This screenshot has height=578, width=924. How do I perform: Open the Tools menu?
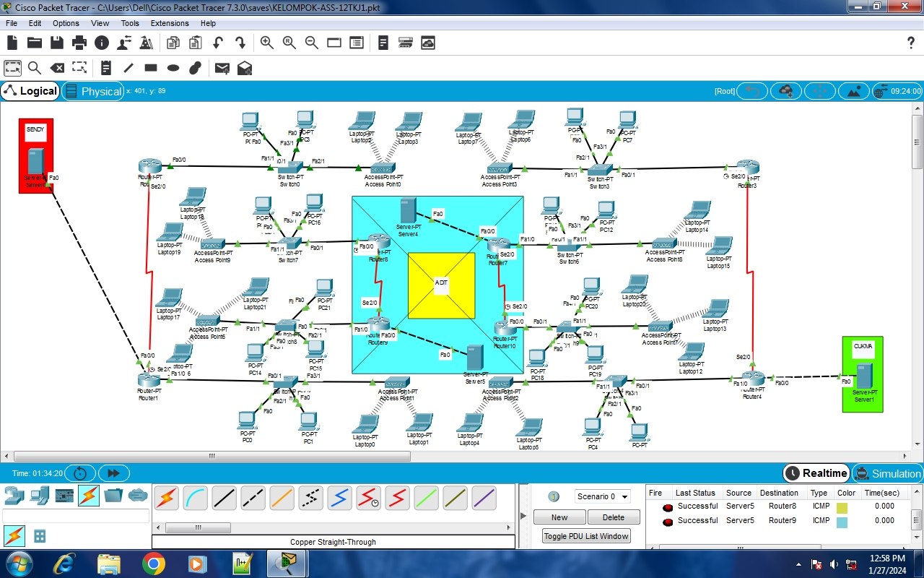point(130,23)
